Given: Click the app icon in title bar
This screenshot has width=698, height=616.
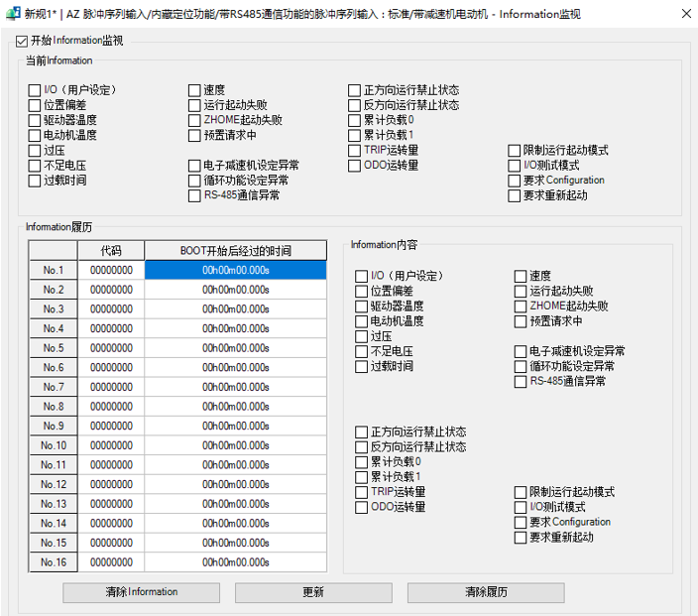Looking at the screenshot, I should (12, 14).
